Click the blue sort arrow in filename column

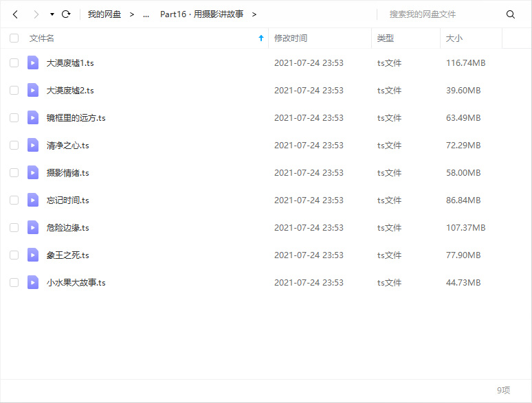261,38
